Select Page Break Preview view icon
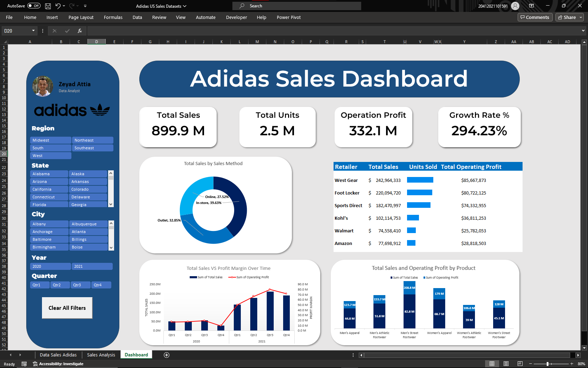 pyautogui.click(x=520, y=364)
